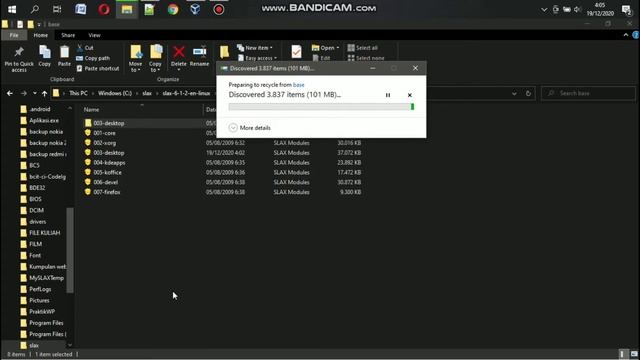
Task: Cancel the recycle operation with X
Action: pos(409,95)
